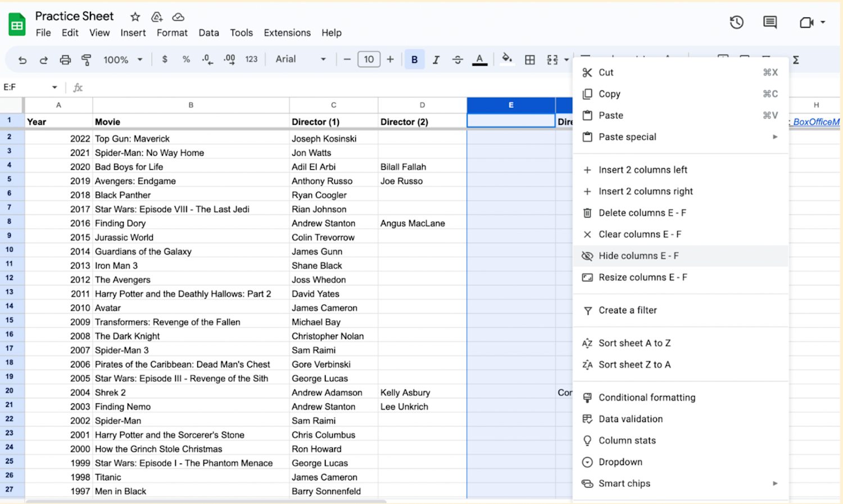
Task: Select Clear columns E - F
Action: (x=681, y=234)
